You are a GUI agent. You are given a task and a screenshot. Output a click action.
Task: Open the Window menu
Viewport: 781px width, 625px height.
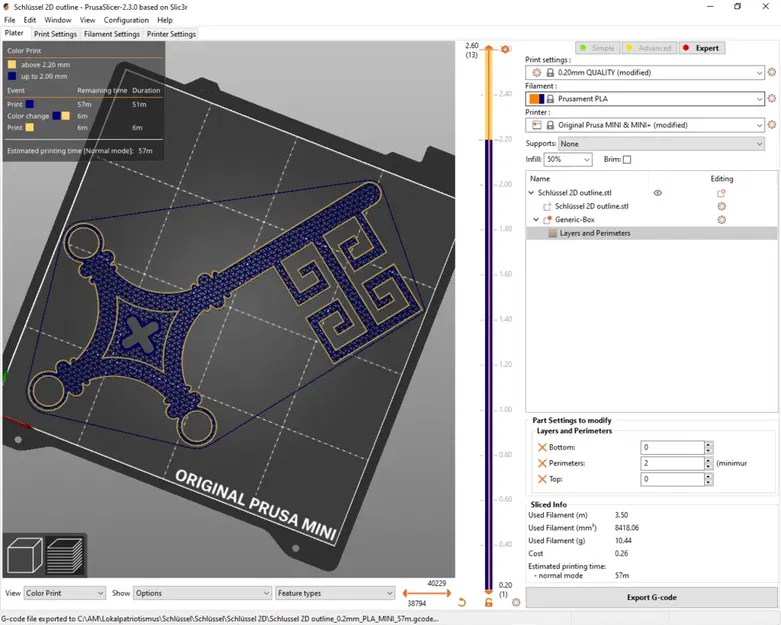click(x=58, y=20)
